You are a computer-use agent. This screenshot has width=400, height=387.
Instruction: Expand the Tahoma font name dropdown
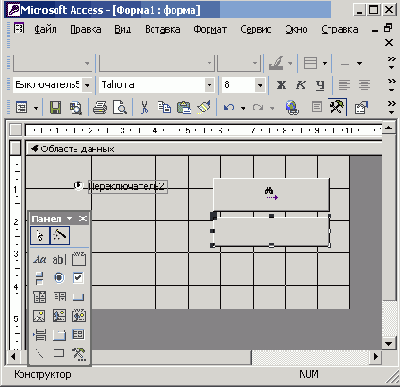(209, 85)
